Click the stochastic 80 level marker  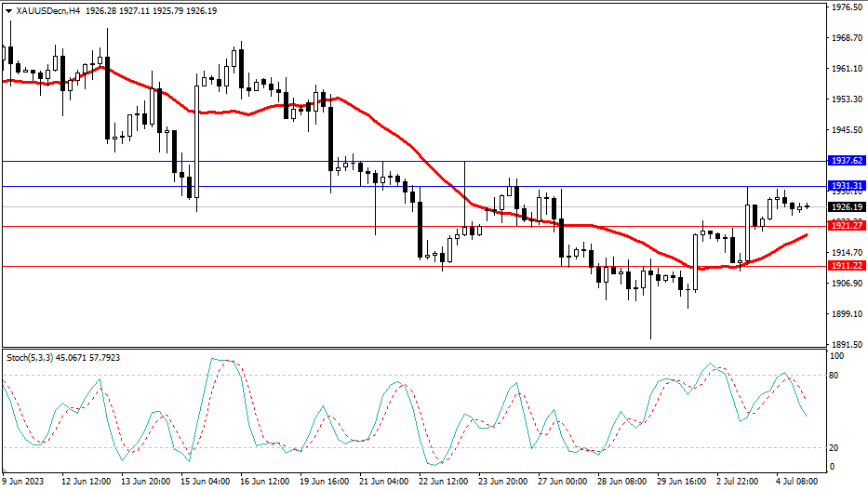835,376
